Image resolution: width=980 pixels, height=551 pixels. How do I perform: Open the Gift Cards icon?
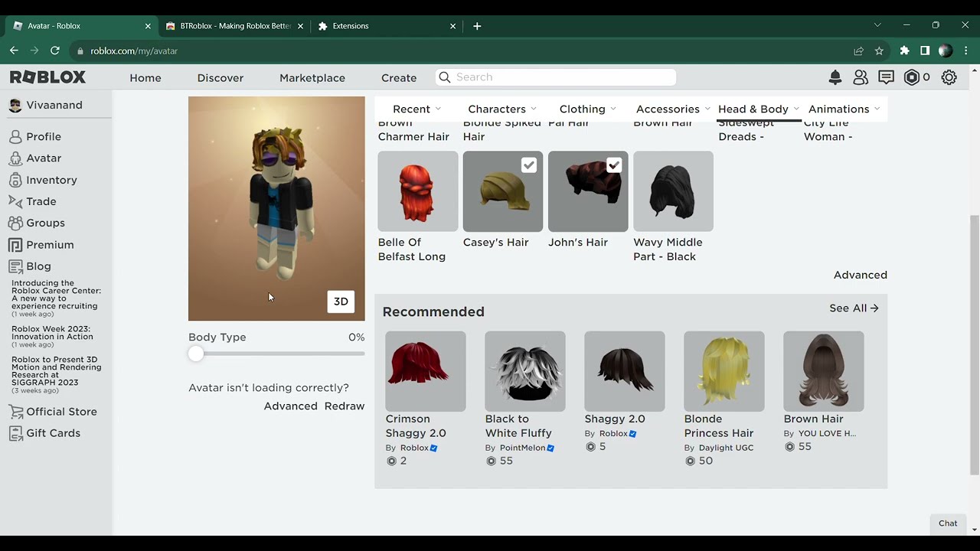click(15, 433)
